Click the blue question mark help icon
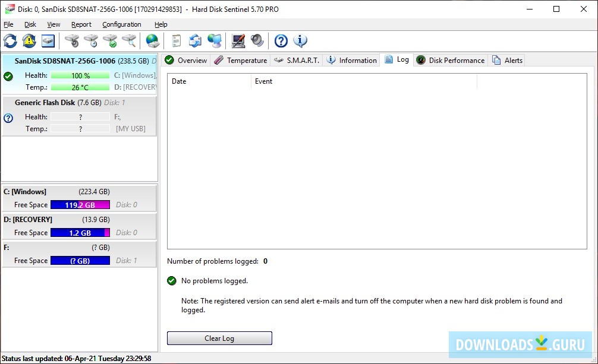This screenshot has width=598, height=364. point(281,41)
